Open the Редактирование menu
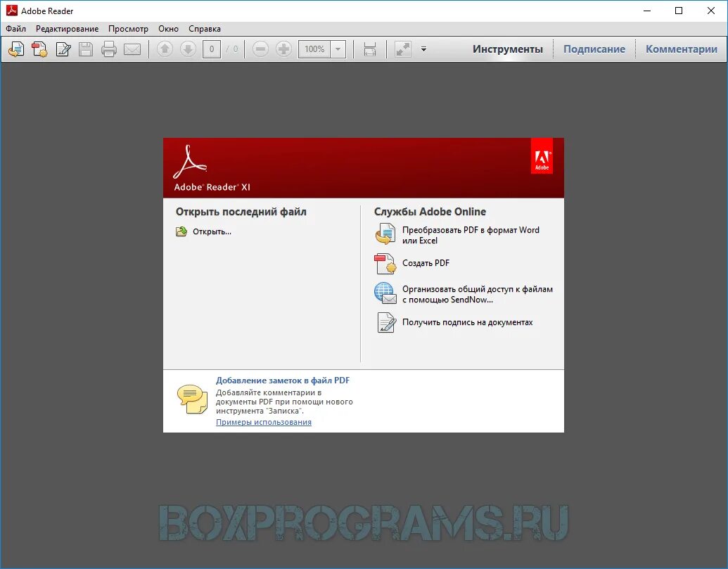The width and height of the screenshot is (728, 569). 68,29
